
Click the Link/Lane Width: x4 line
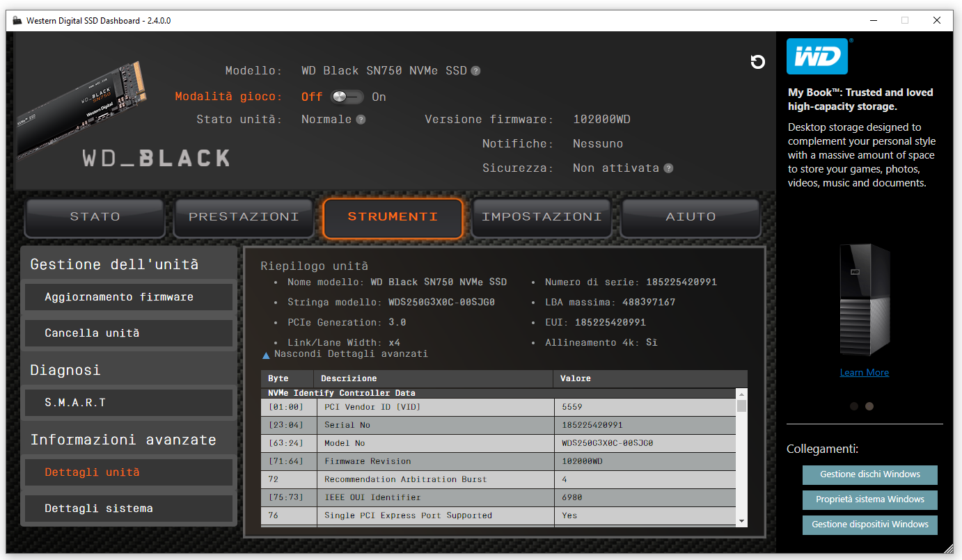344,343
